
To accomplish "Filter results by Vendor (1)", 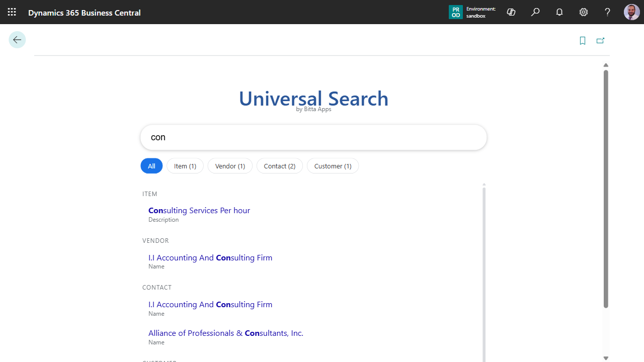I will click(230, 166).
